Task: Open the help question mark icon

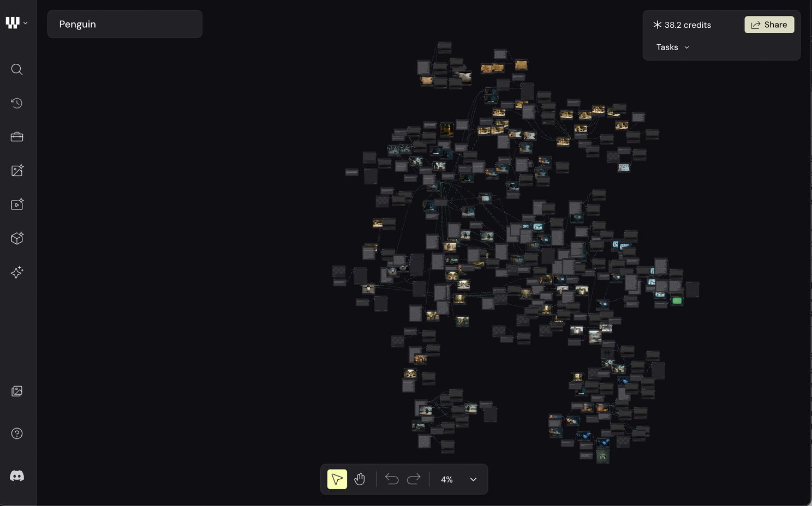Action: click(x=17, y=433)
